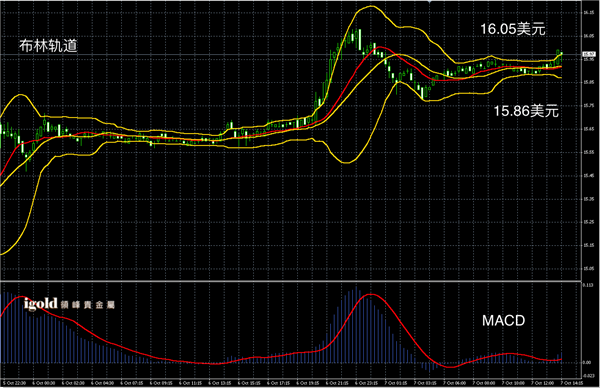This screenshot has width=600, height=388.
Task: Select the MACD indicator label
Action: tap(503, 321)
